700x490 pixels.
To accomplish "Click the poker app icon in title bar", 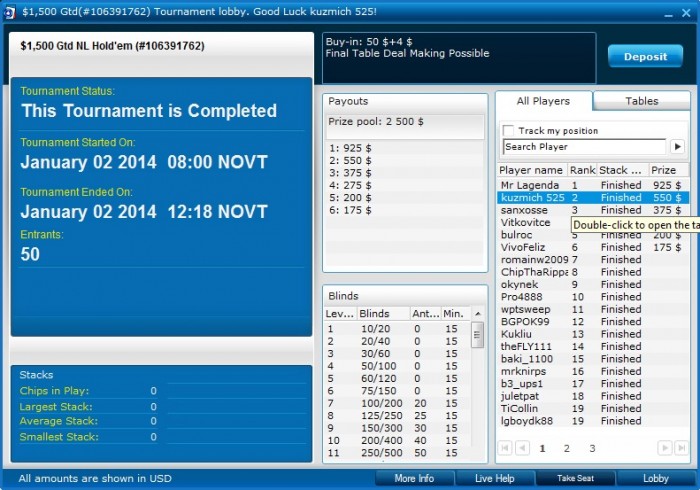I will point(9,12).
